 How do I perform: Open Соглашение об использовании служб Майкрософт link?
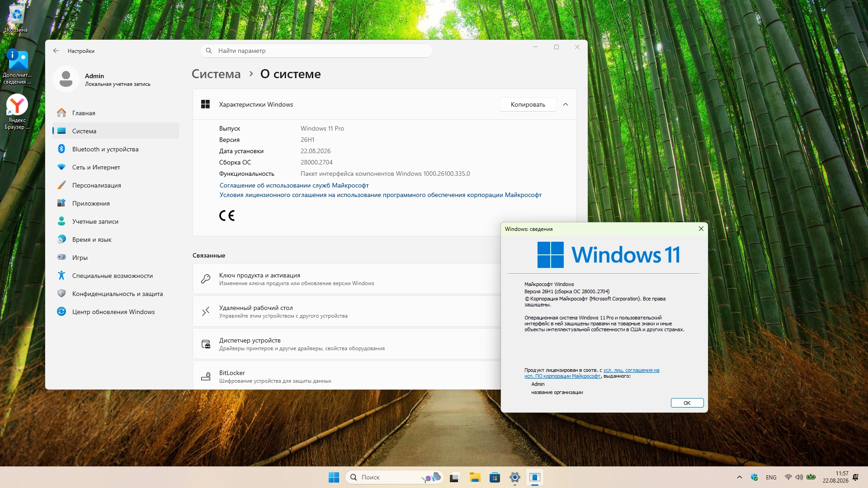tap(294, 185)
